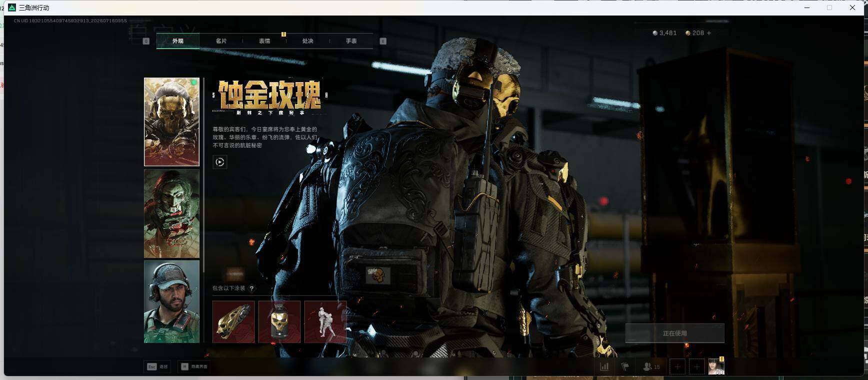The image size is (868, 380).
Task: Open the 包含以下涂装 help question mark
Action: (251, 288)
